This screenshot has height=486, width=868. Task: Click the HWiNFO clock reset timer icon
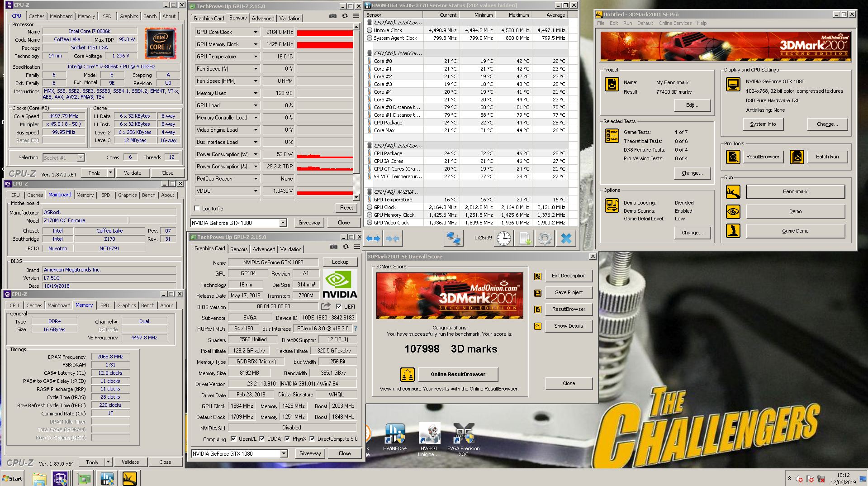click(x=503, y=238)
